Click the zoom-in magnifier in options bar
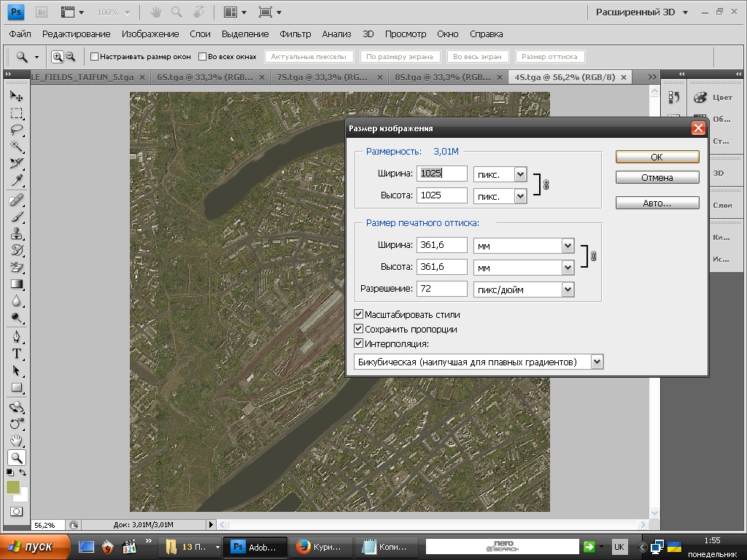 point(58,57)
